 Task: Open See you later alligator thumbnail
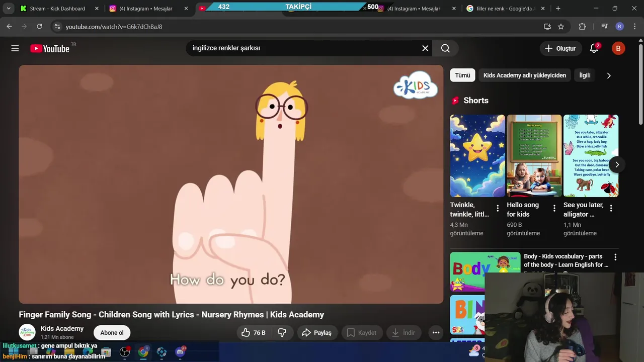coord(591,155)
